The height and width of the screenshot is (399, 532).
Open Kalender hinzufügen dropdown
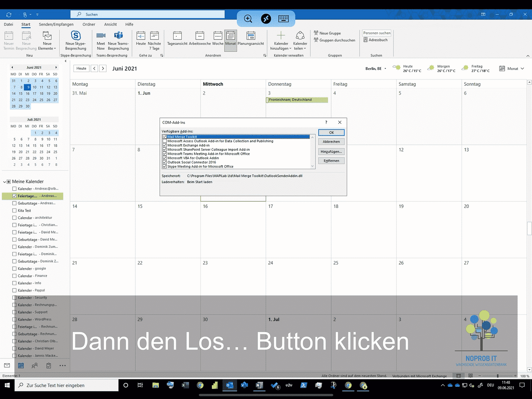tap(281, 41)
